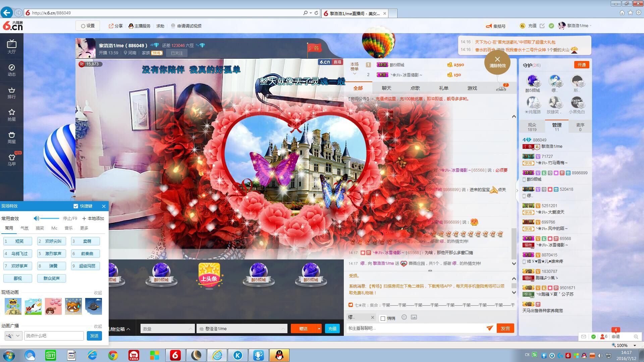Screen dimensions: 644x362
Task: Click the refresh icon in the address bar
Action: 316,13
